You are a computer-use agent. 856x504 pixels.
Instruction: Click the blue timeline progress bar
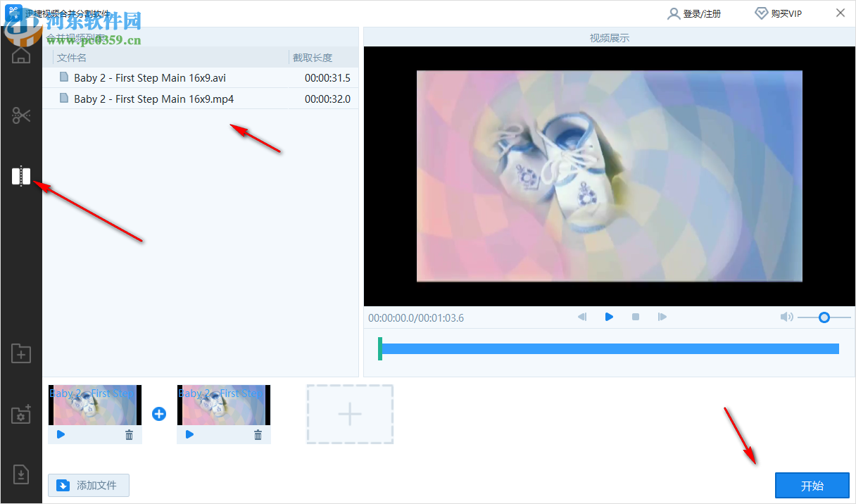tap(610, 348)
